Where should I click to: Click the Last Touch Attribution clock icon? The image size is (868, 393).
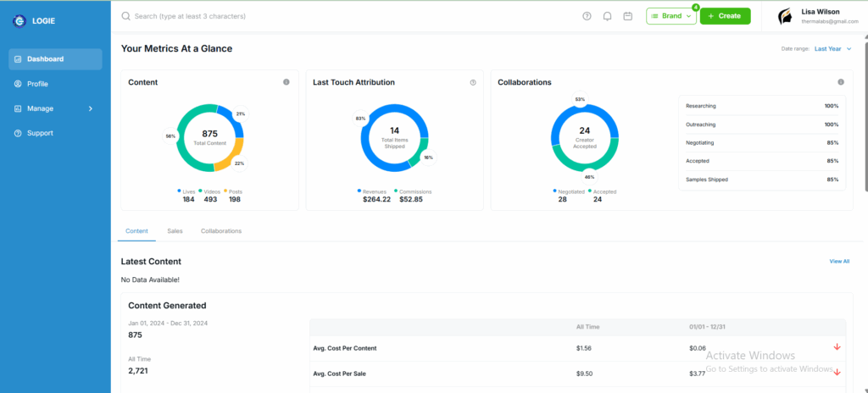473,82
